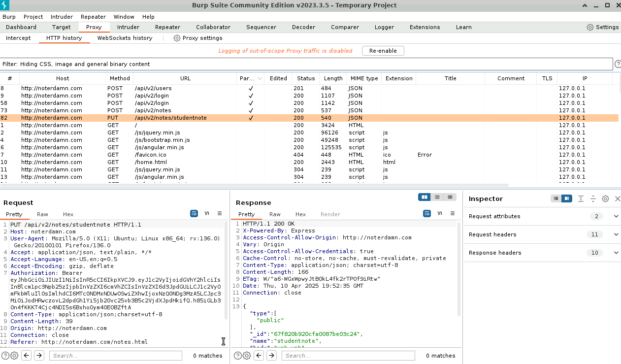This screenshot has width=621, height=364.
Task: Expand the Request headers section
Action: [x=616, y=234]
